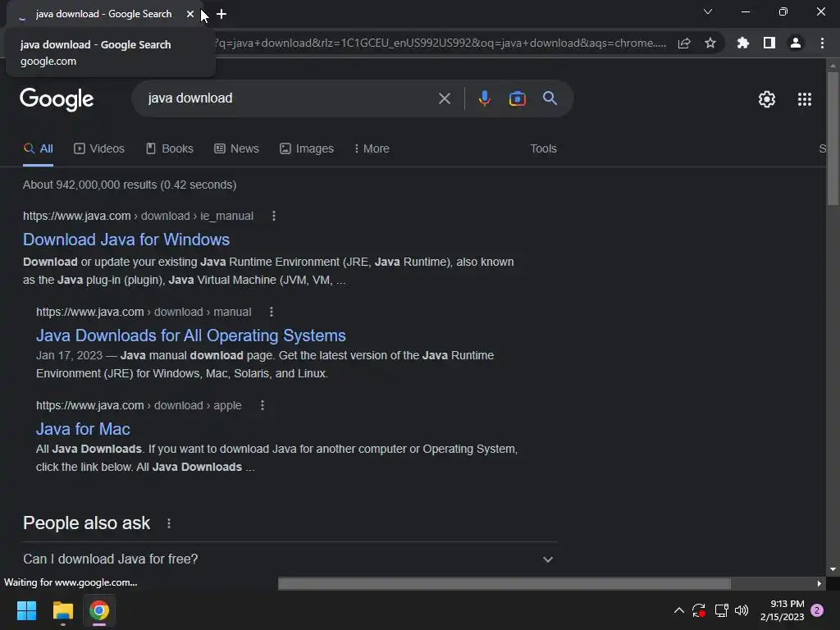Open the notification count badge
840x630 pixels.
coord(817,610)
